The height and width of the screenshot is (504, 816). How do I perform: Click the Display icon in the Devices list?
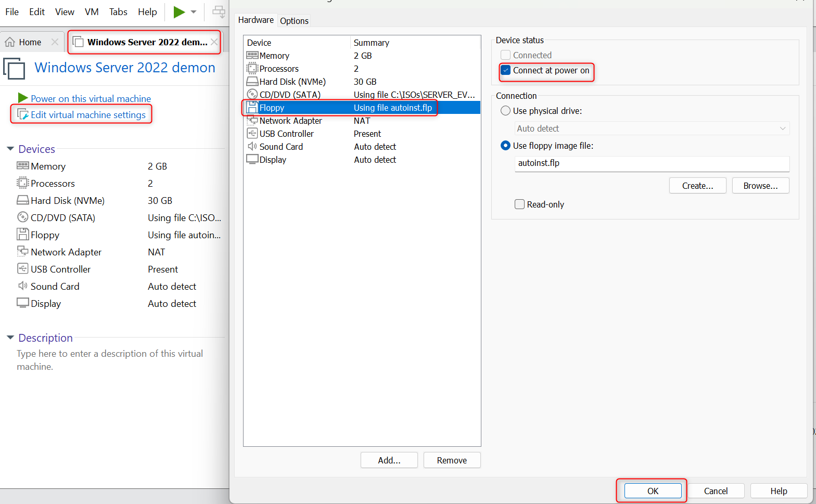click(x=22, y=303)
